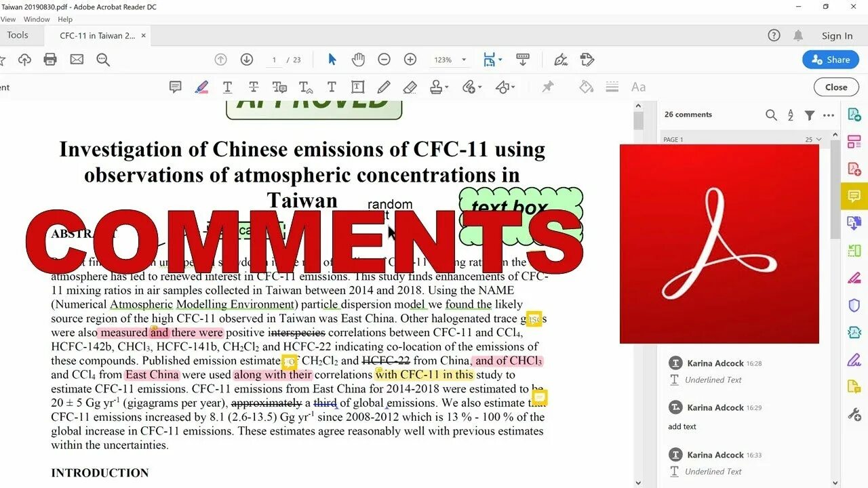The height and width of the screenshot is (488, 868).
Task: Select the CFC-11 in Taiwan document tab
Action: [97, 36]
